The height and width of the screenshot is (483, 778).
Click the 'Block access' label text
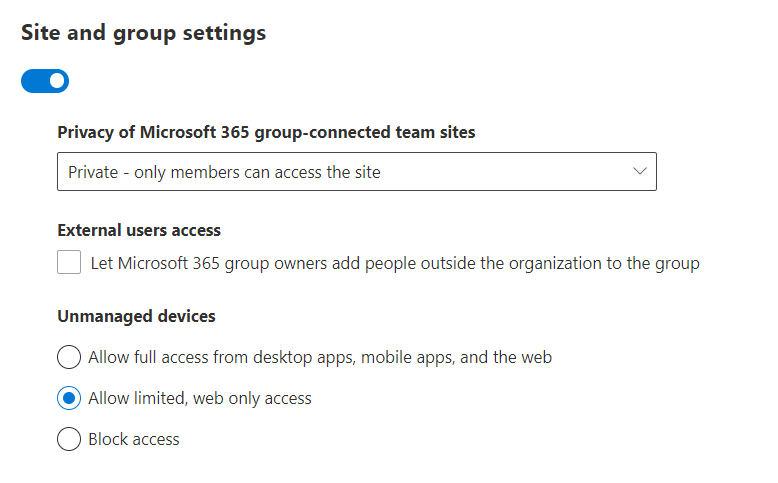(x=134, y=439)
